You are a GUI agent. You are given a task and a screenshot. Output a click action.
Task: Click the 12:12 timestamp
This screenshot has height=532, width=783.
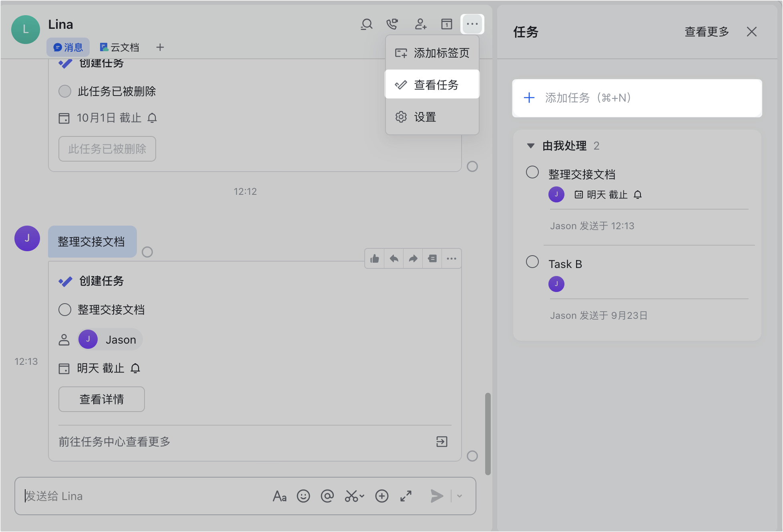click(245, 192)
